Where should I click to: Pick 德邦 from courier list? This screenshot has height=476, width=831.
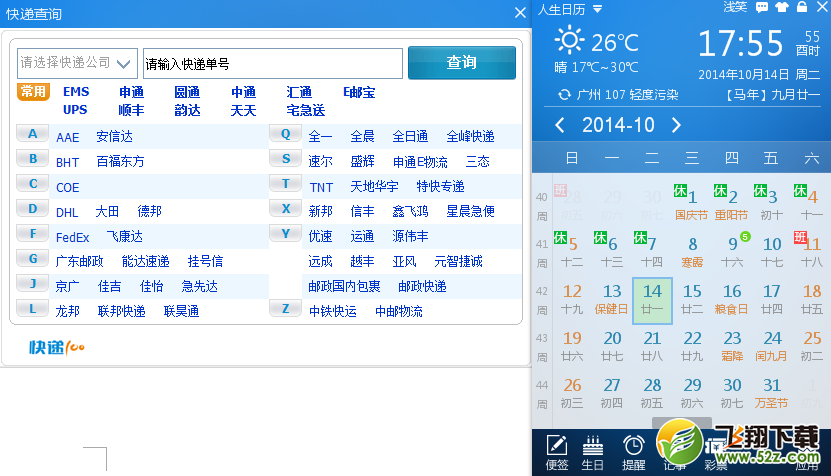click(149, 212)
